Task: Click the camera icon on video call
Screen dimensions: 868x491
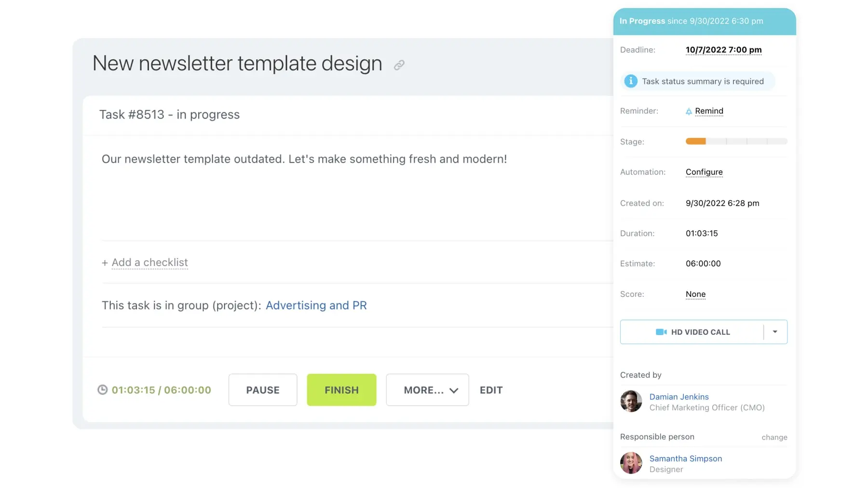Action: pyautogui.click(x=661, y=332)
